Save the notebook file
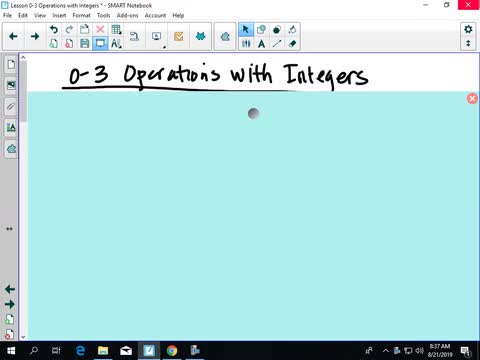This screenshot has height=360, width=480. tap(85, 44)
